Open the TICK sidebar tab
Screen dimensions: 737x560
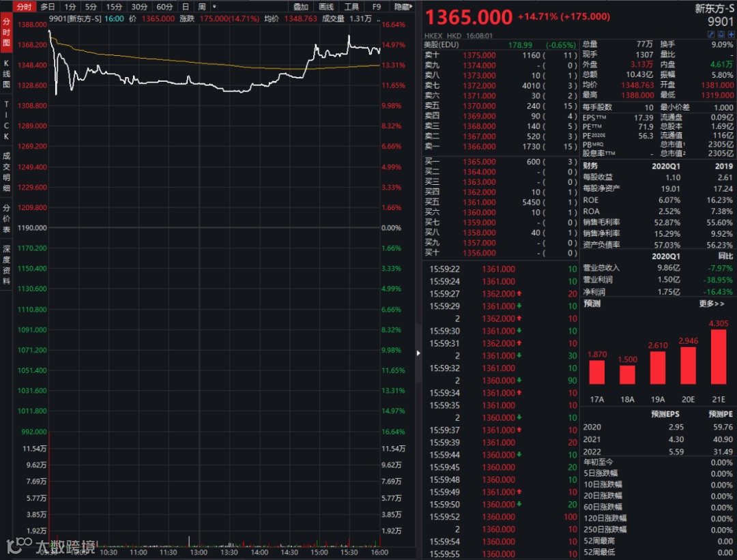(6, 120)
